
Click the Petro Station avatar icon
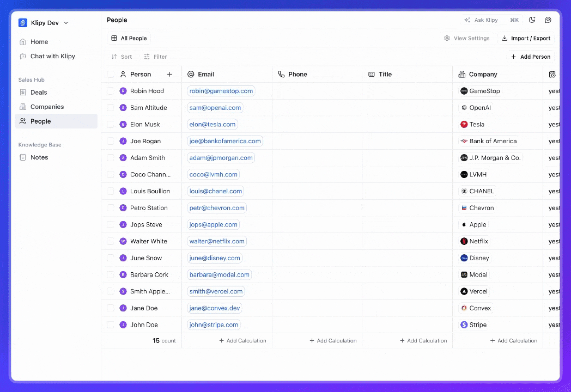tap(123, 208)
